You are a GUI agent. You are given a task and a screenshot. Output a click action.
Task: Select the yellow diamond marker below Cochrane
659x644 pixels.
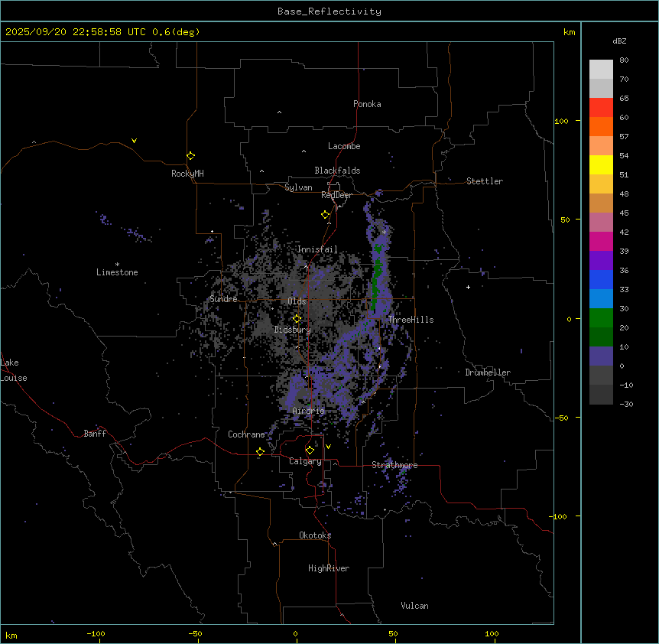click(260, 452)
